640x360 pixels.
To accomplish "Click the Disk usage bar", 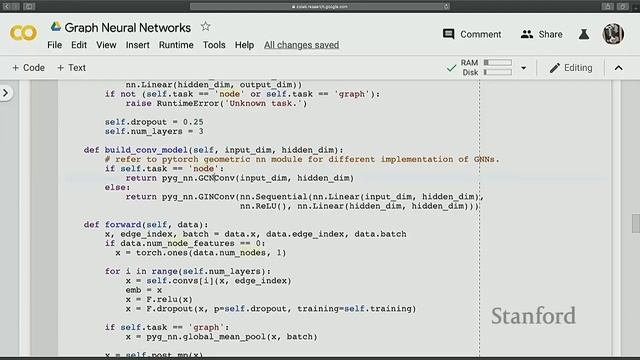I will 498,72.
